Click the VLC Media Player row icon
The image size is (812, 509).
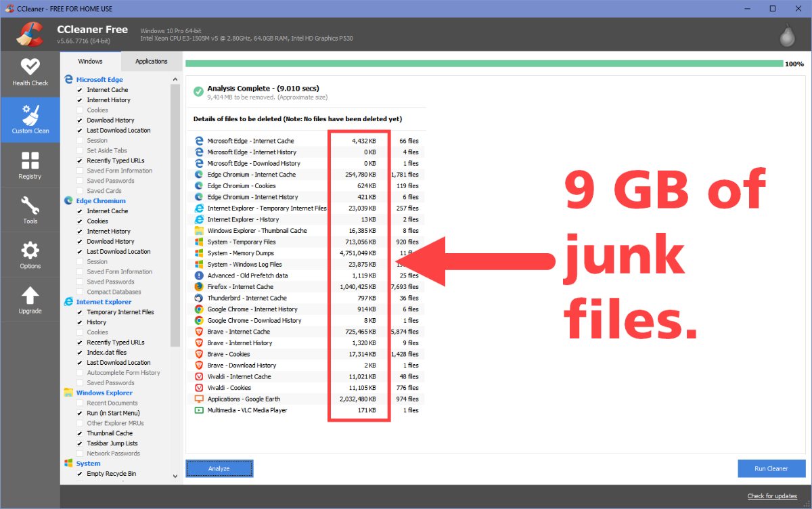pyautogui.click(x=199, y=410)
